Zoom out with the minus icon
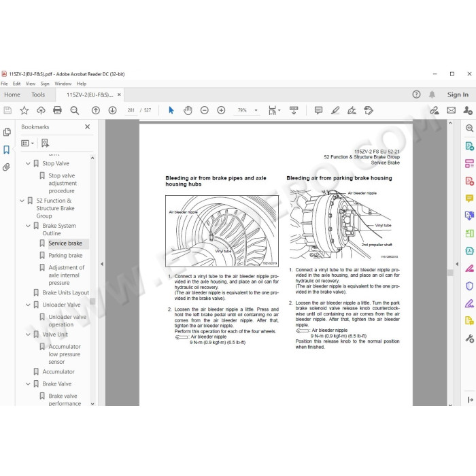This screenshot has height=476, width=476. 205,110
